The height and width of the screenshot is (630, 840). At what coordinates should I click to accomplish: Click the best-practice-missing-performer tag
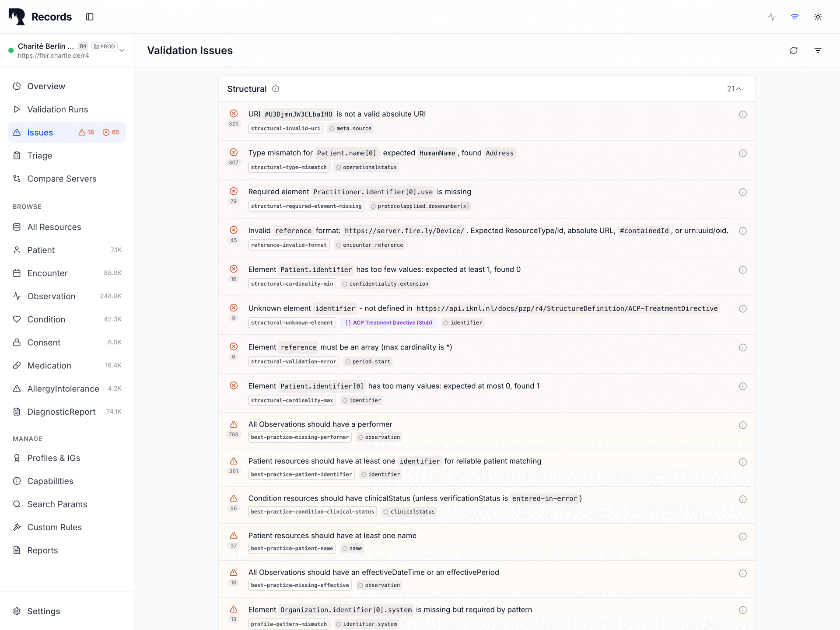tap(300, 437)
